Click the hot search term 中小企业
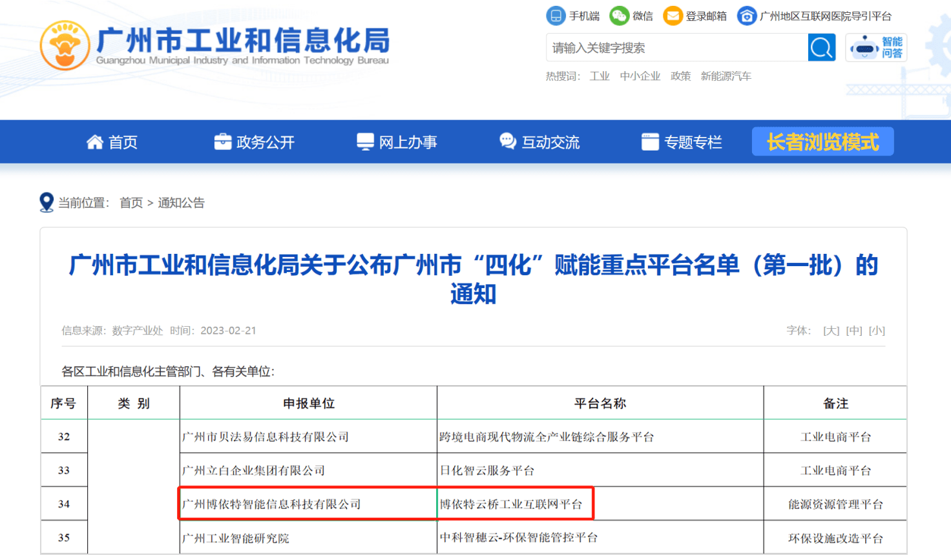 (x=640, y=76)
